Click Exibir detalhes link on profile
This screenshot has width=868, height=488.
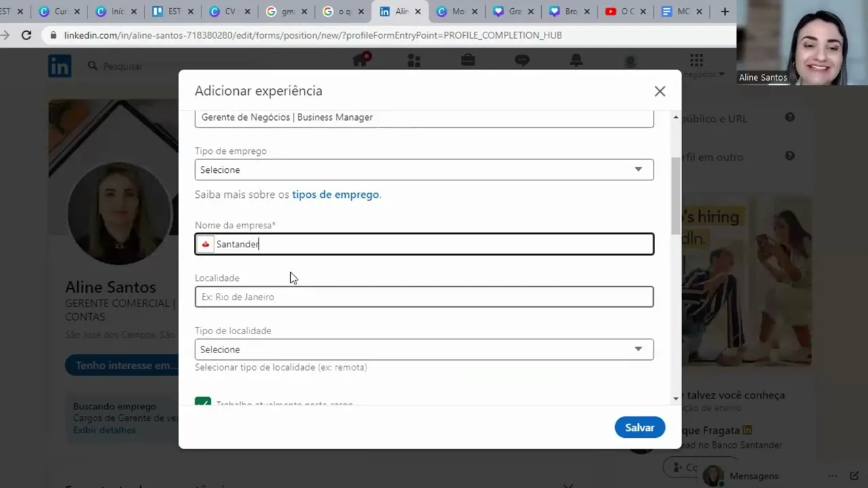(x=104, y=430)
